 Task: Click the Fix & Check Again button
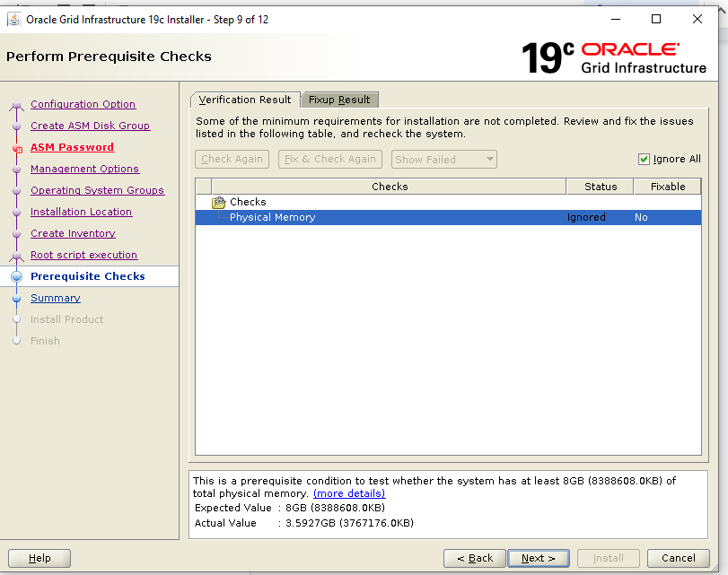pyautogui.click(x=330, y=159)
